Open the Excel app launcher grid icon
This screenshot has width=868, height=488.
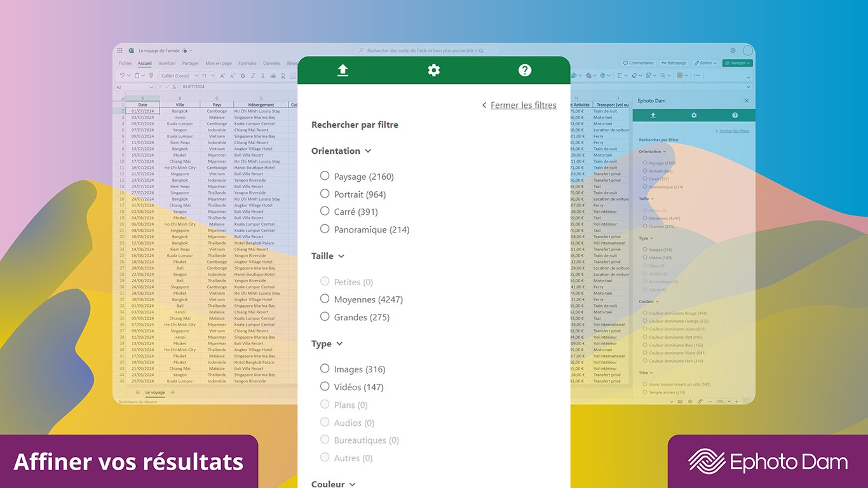click(x=119, y=50)
